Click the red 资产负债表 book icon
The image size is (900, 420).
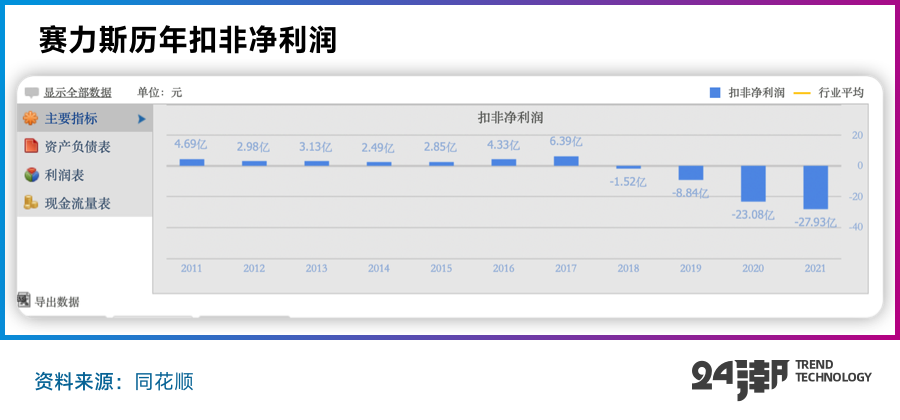pyautogui.click(x=31, y=146)
